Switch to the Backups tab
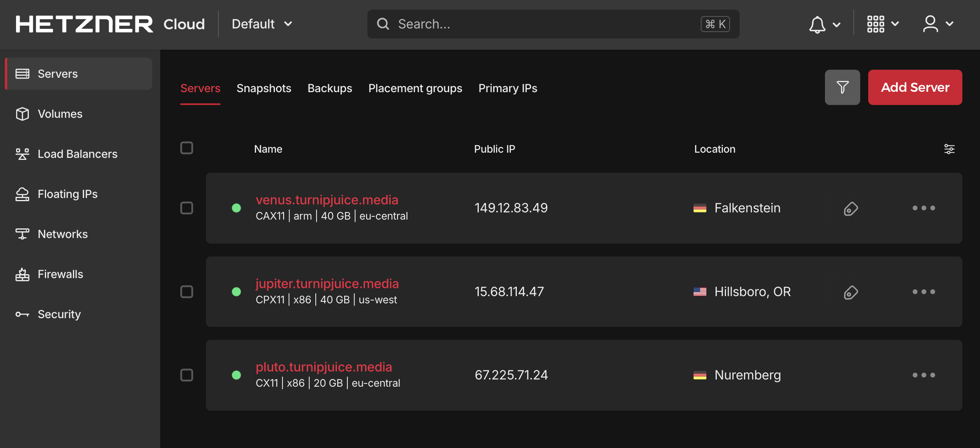 [329, 87]
